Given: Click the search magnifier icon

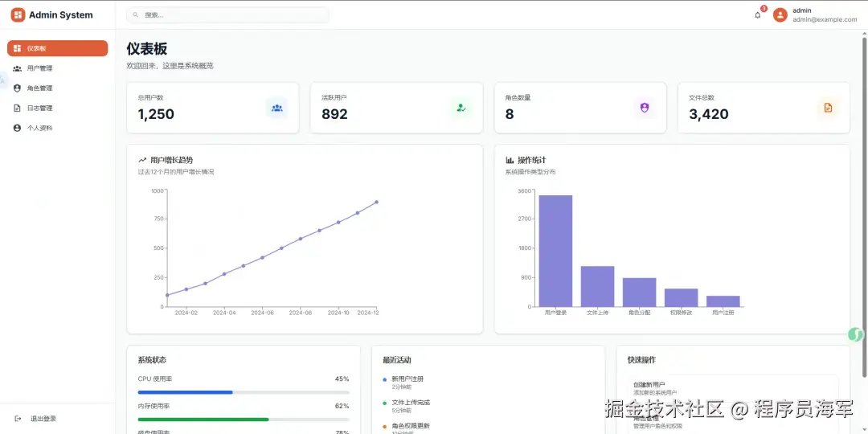Looking at the screenshot, I should (x=136, y=15).
